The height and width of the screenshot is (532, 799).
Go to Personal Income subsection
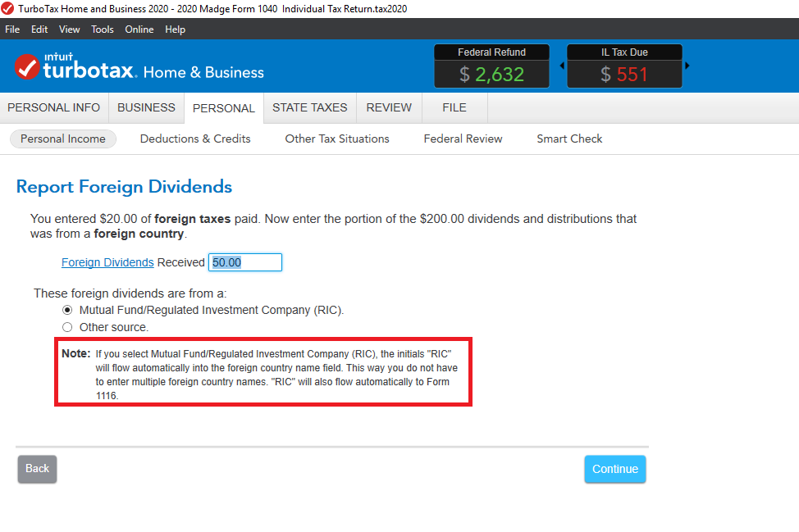63,139
